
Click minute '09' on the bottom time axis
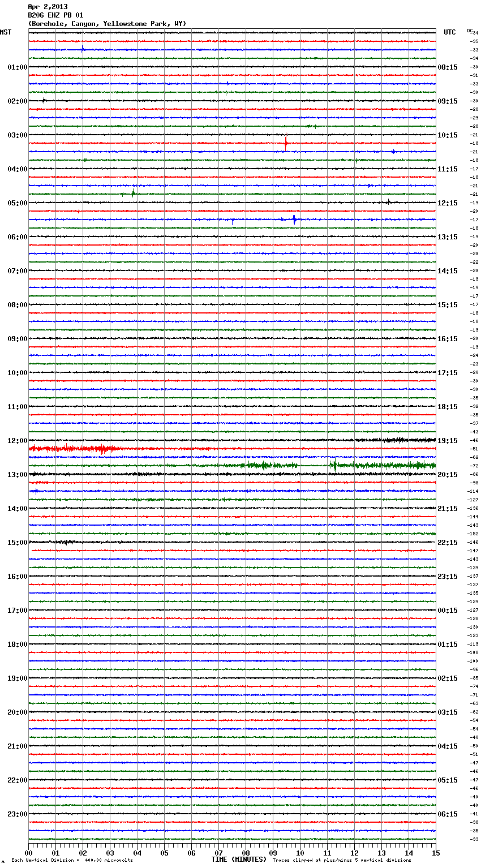[273, 853]
